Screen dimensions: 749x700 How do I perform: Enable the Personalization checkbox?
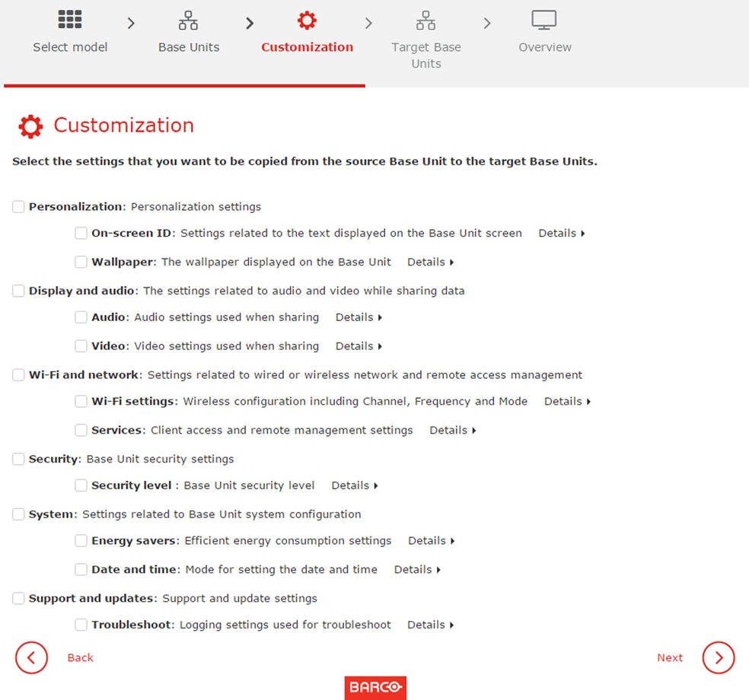pyautogui.click(x=18, y=207)
